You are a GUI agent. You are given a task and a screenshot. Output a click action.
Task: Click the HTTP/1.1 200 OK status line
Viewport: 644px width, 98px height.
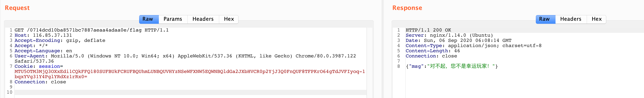[x=428, y=30]
